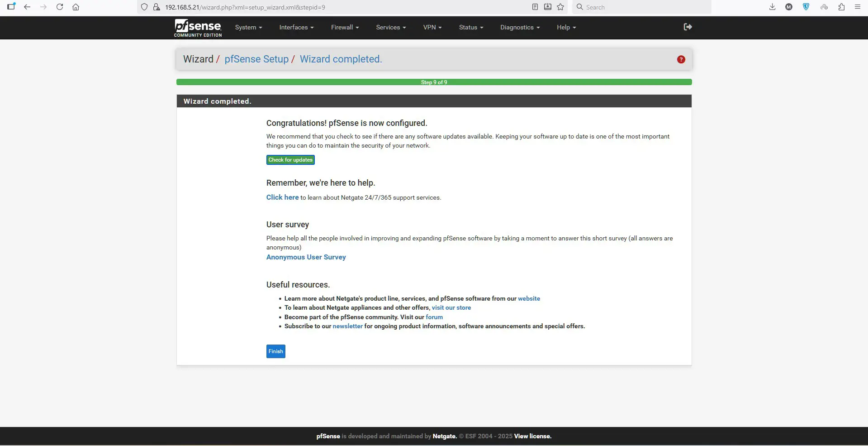Open the downloads panel icon

[x=772, y=7]
